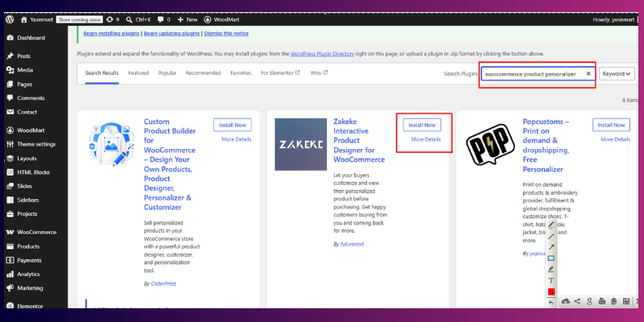Click the Zakeke plugin logo thumbnail

[300, 144]
